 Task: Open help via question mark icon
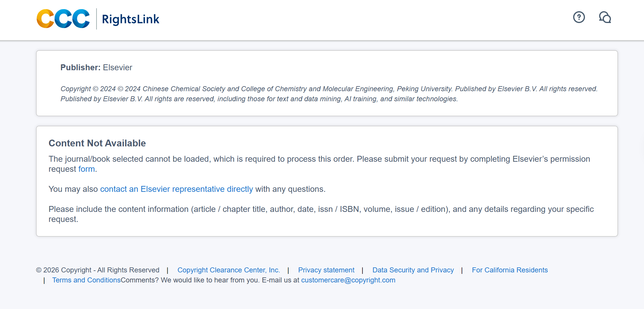(x=579, y=17)
